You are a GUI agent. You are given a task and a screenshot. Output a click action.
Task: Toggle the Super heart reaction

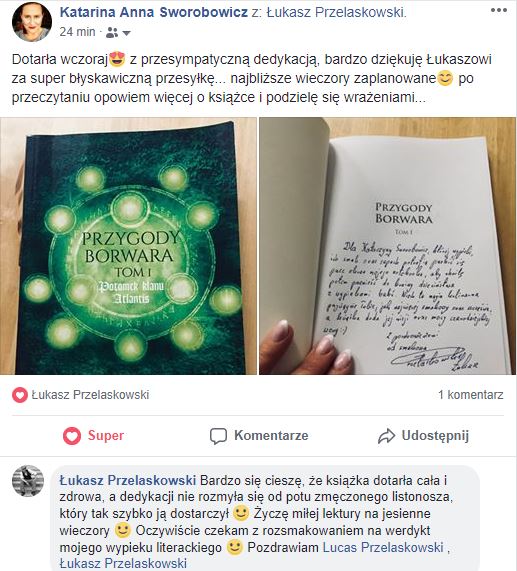[93, 436]
